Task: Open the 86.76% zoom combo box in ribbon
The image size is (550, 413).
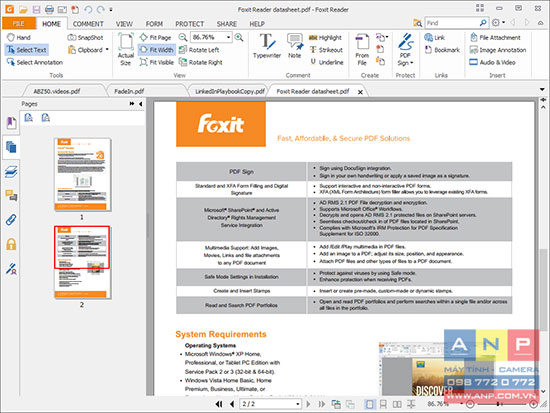Action: [211, 37]
